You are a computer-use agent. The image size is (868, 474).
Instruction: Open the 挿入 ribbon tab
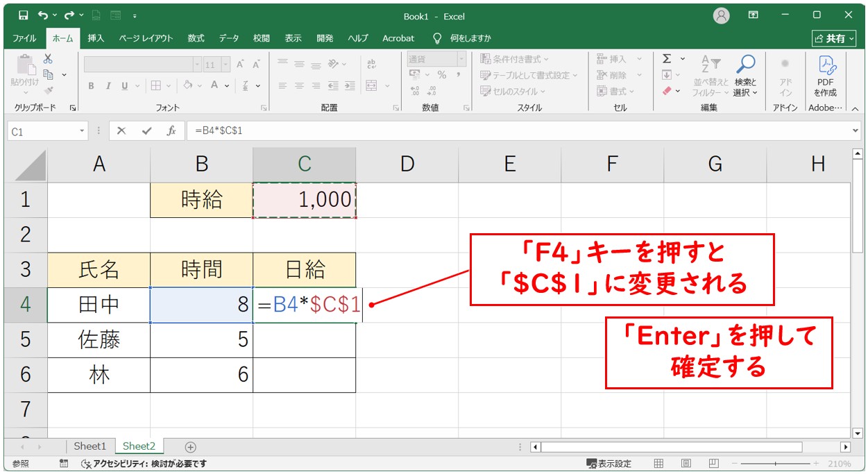tap(96, 38)
